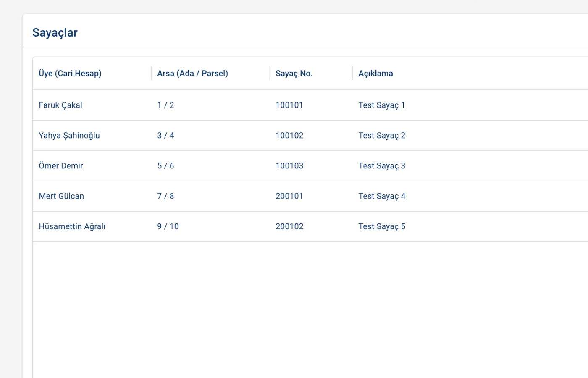Click the Arsa (Ada / Parsel) column header
588x378 pixels.
(192, 73)
